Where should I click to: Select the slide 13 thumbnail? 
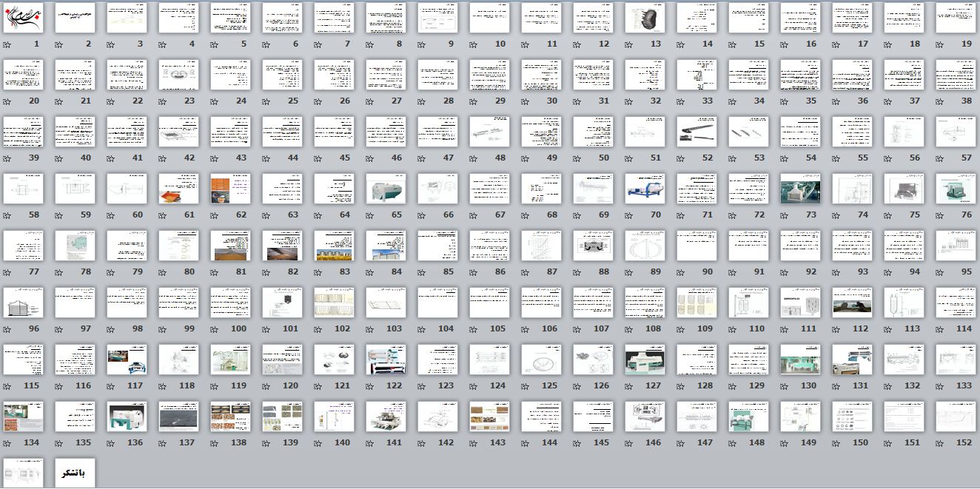click(x=645, y=18)
